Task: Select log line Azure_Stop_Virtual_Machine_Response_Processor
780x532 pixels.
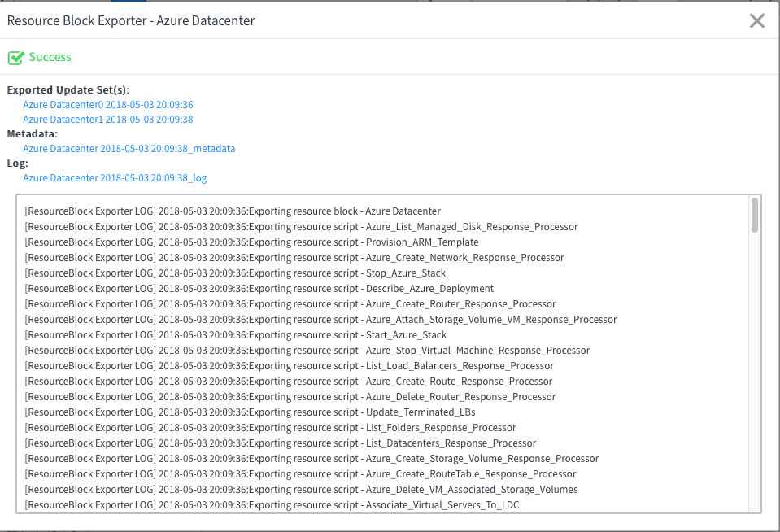Action: [307, 351]
